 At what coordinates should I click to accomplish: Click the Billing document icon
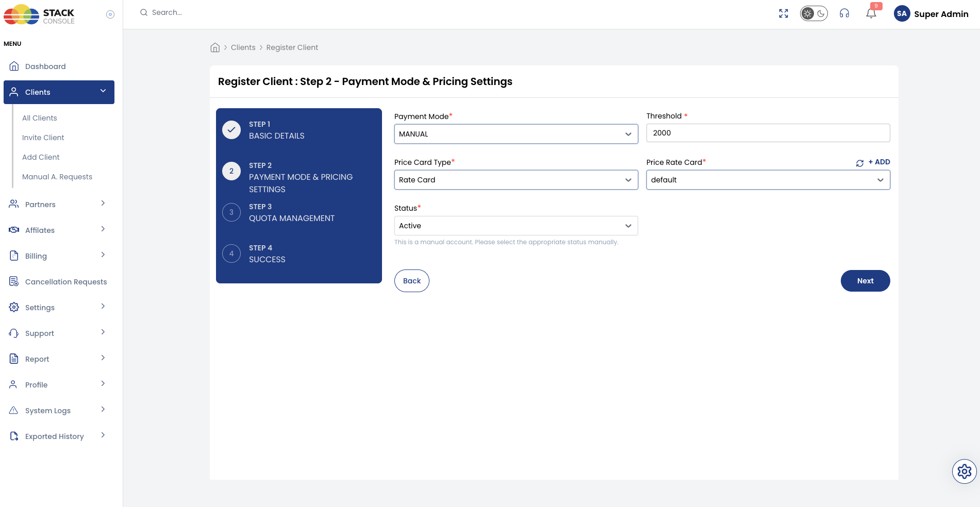pyautogui.click(x=14, y=256)
